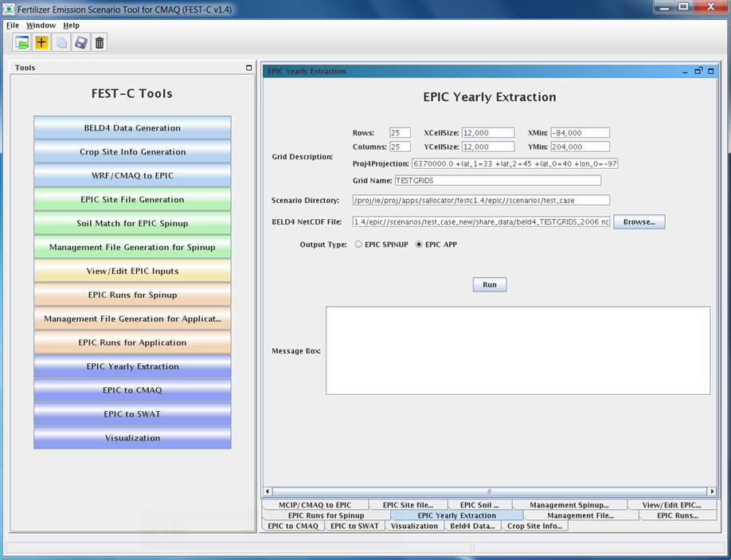Screen dimensions: 731x560
Task: Open Management File Generation for Spinup tool
Action: (x=132, y=247)
